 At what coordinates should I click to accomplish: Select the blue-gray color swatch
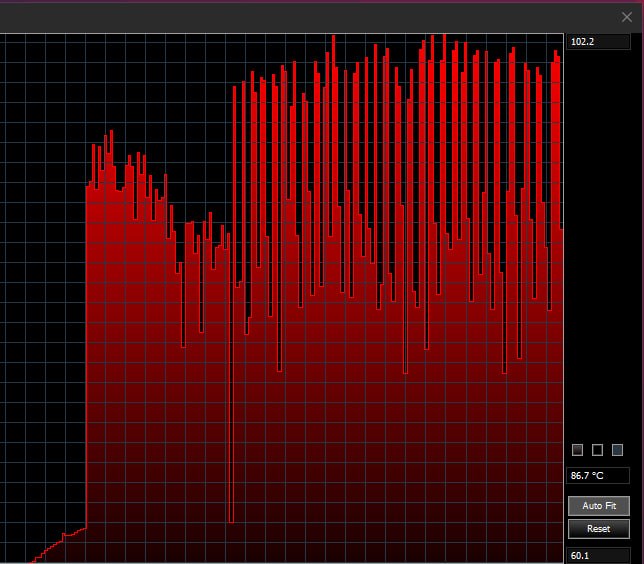617,450
